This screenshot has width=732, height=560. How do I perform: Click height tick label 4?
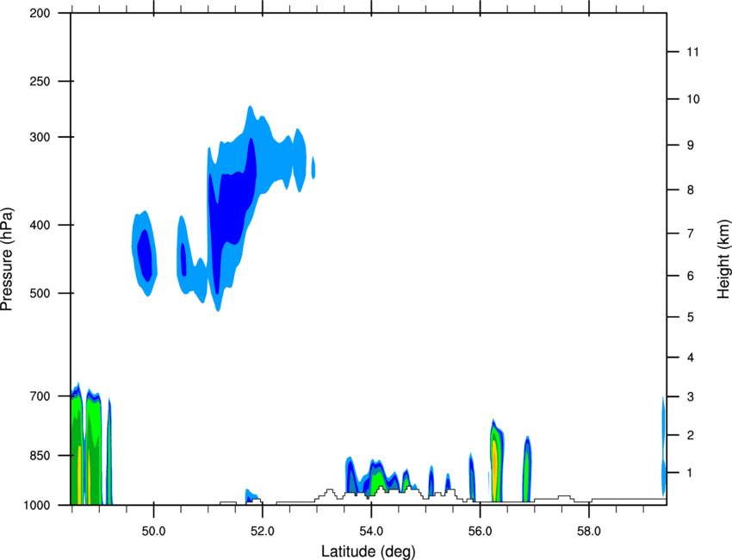[691, 358]
